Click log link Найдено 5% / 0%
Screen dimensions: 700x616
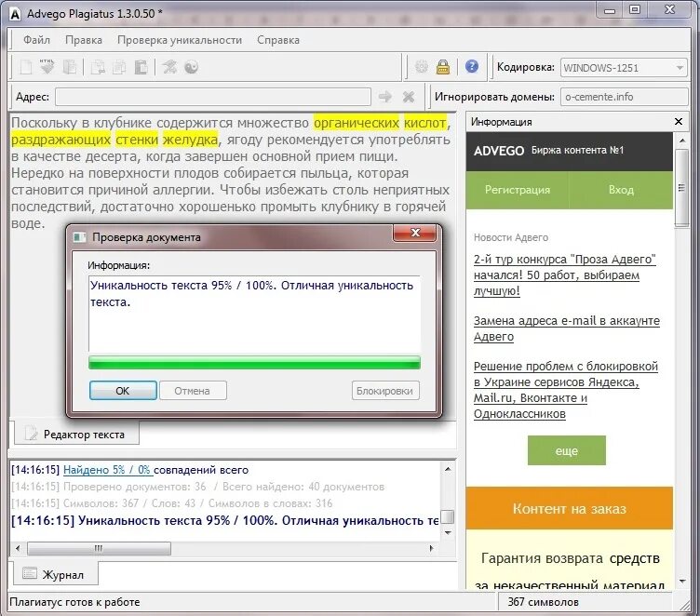(107, 470)
